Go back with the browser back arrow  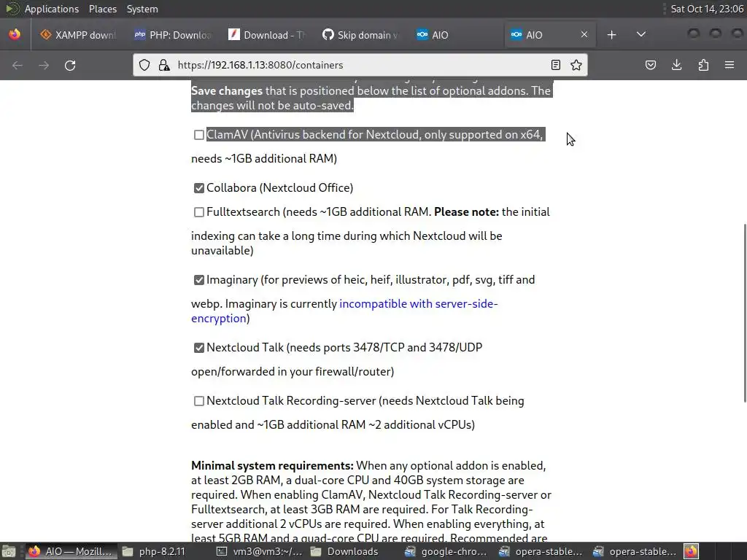[x=18, y=65]
